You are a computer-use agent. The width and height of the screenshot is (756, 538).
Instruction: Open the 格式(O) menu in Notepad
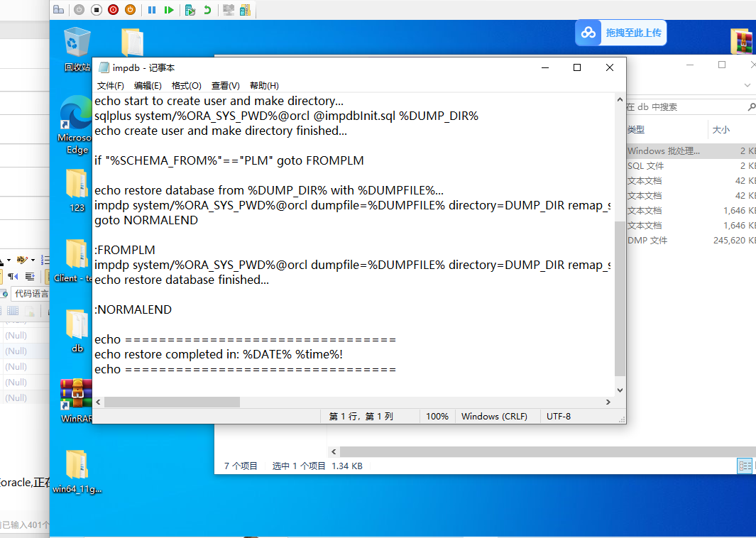click(185, 85)
